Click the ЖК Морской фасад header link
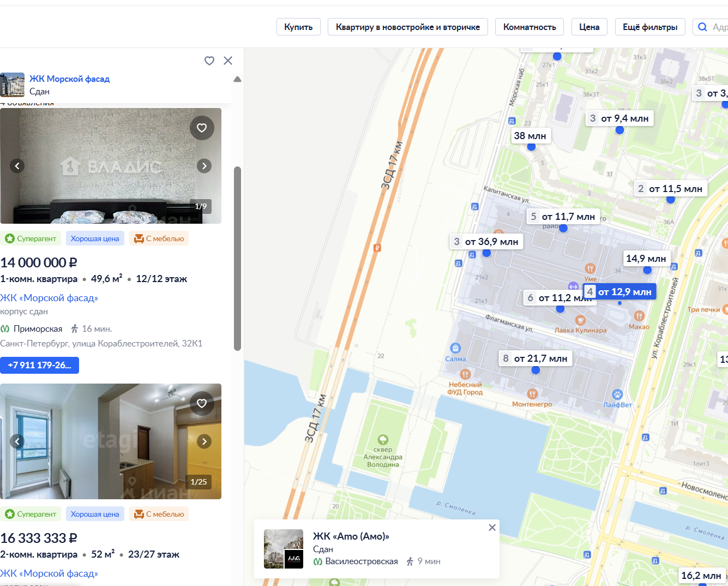The image size is (728, 586). coord(69,79)
